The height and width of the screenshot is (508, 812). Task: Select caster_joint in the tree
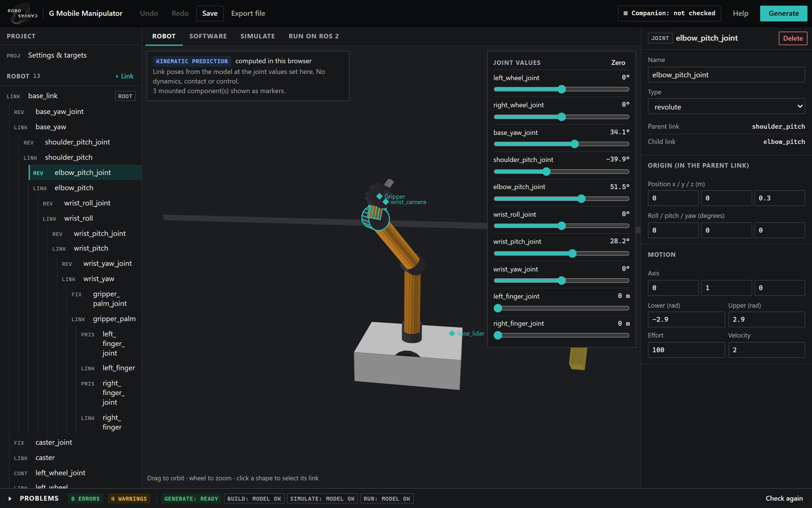[76, 443]
